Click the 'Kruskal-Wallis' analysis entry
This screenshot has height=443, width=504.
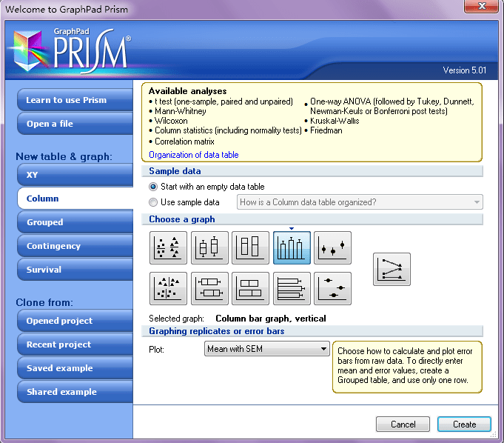335,121
